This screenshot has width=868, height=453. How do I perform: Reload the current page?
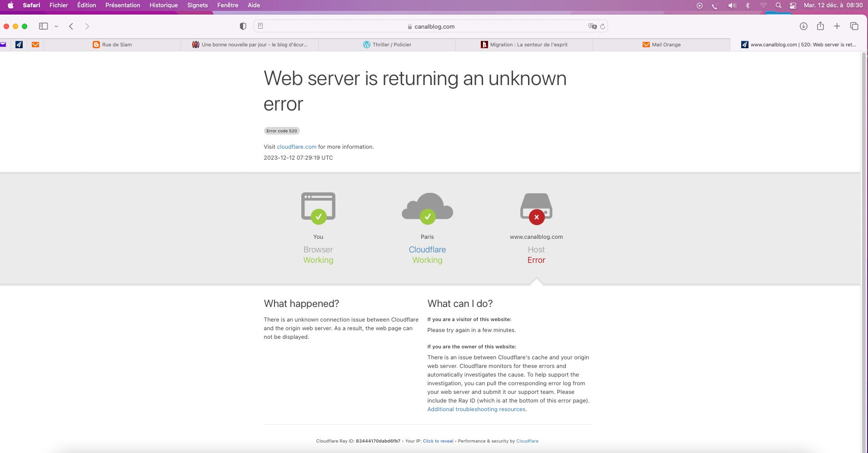[x=603, y=26]
